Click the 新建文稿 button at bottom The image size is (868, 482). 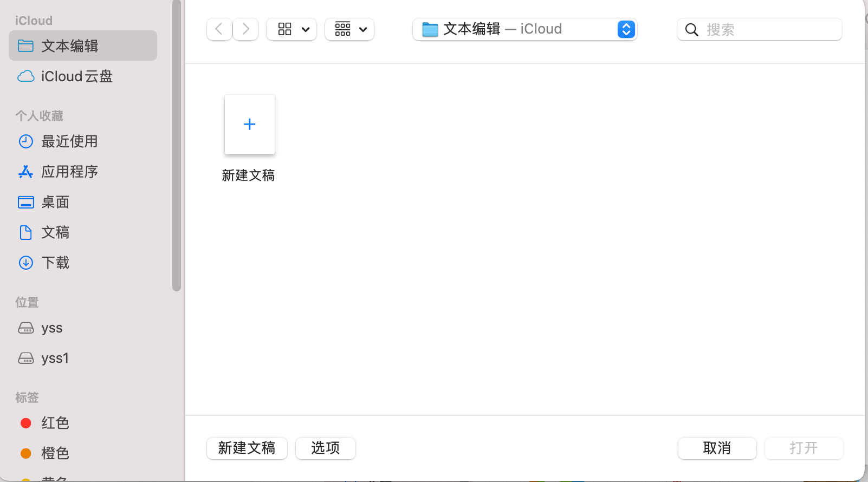click(247, 448)
